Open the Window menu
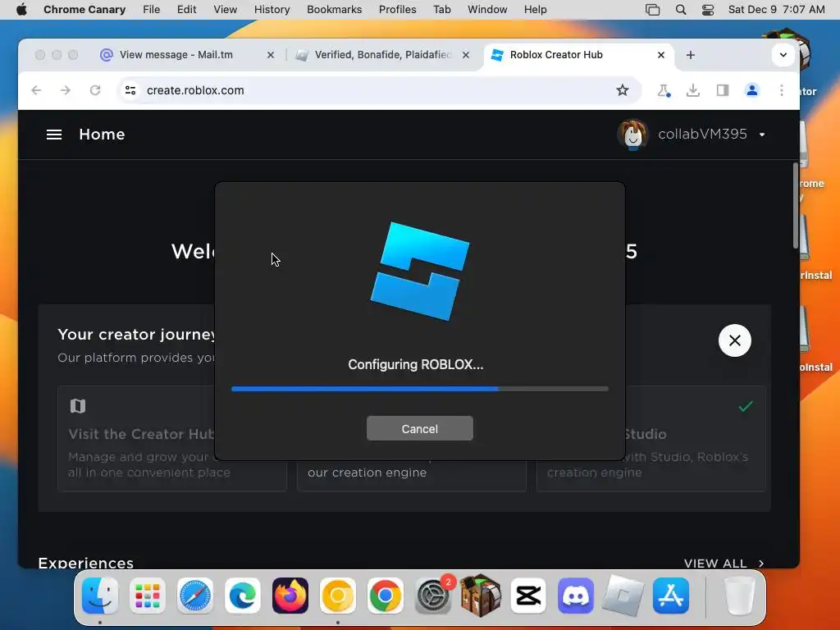This screenshot has width=840, height=630. (487, 10)
